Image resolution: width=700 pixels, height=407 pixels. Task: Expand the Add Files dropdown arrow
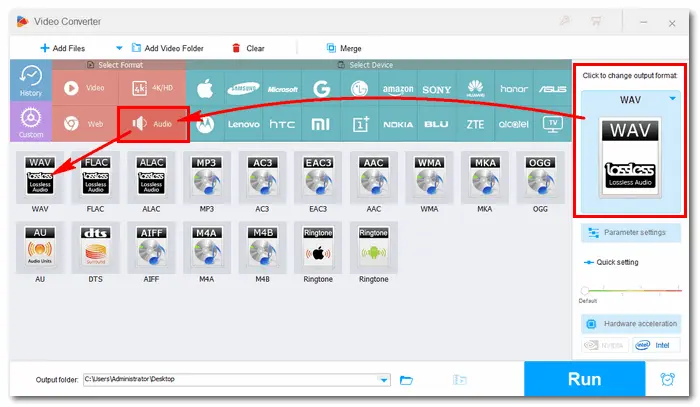119,48
